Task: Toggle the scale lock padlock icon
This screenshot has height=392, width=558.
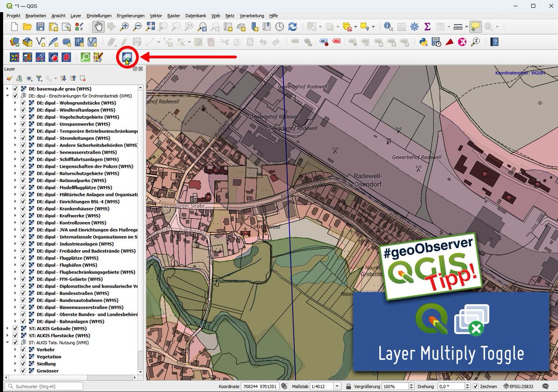Action: [x=348, y=386]
